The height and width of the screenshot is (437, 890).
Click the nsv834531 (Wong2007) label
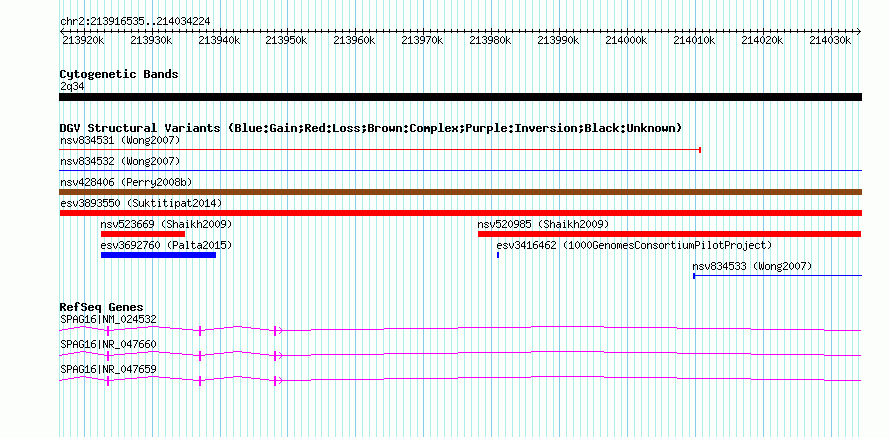click(120, 140)
